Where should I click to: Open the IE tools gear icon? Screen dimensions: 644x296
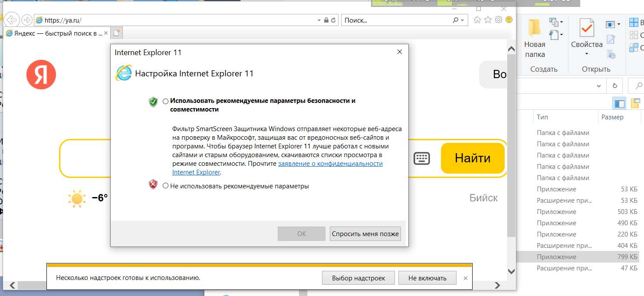(499, 20)
